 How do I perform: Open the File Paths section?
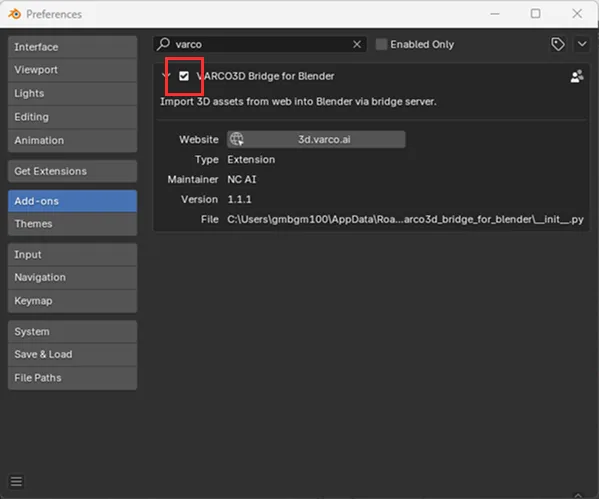tap(72, 378)
